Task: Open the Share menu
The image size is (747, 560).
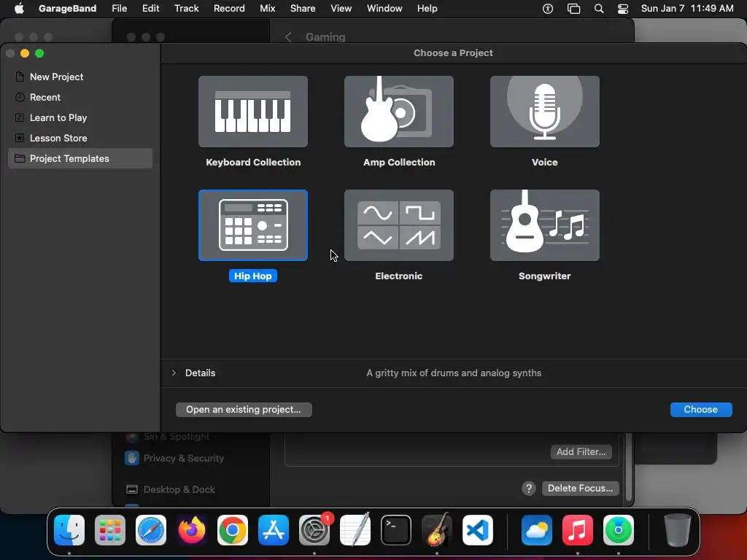Action: tap(303, 9)
